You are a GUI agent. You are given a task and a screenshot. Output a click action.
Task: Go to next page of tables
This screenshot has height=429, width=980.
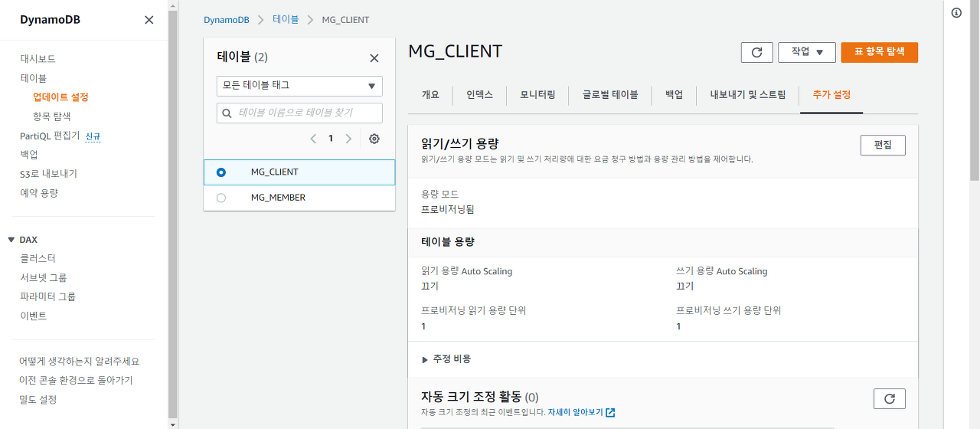(x=348, y=139)
